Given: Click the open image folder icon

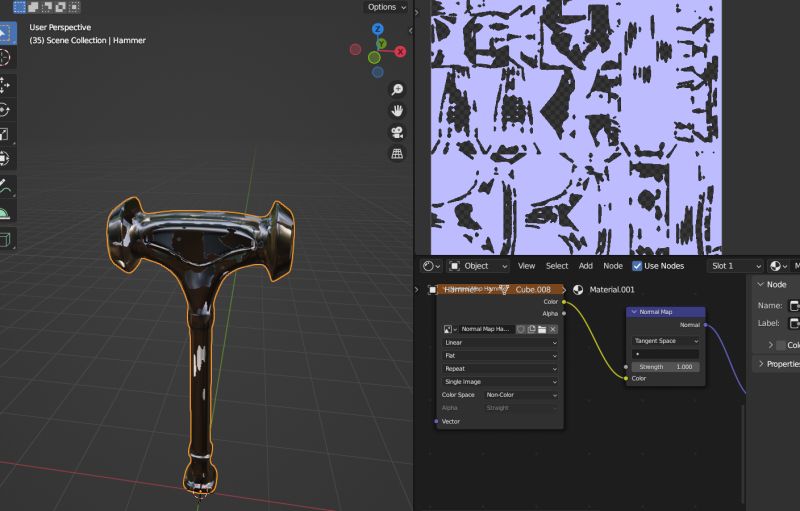Looking at the screenshot, I should click(542, 329).
